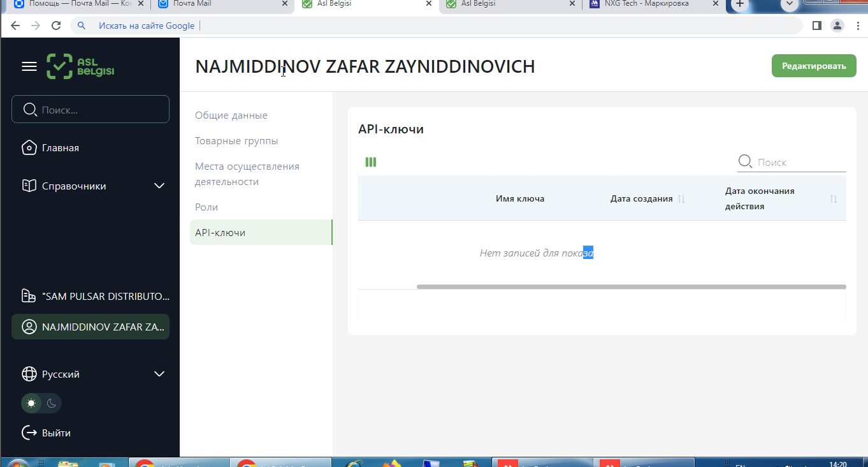The width and height of the screenshot is (868, 467).
Task: Reload the page with the refresh icon
Action: (56, 26)
